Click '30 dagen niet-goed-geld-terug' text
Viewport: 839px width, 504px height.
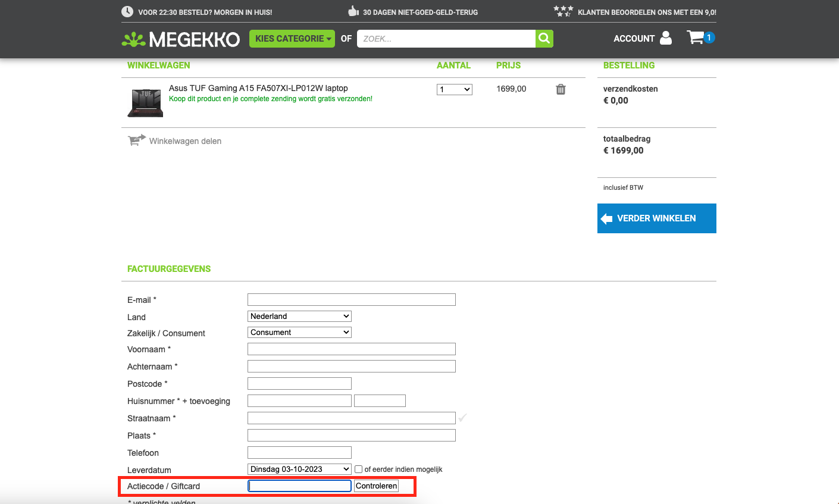pos(421,12)
